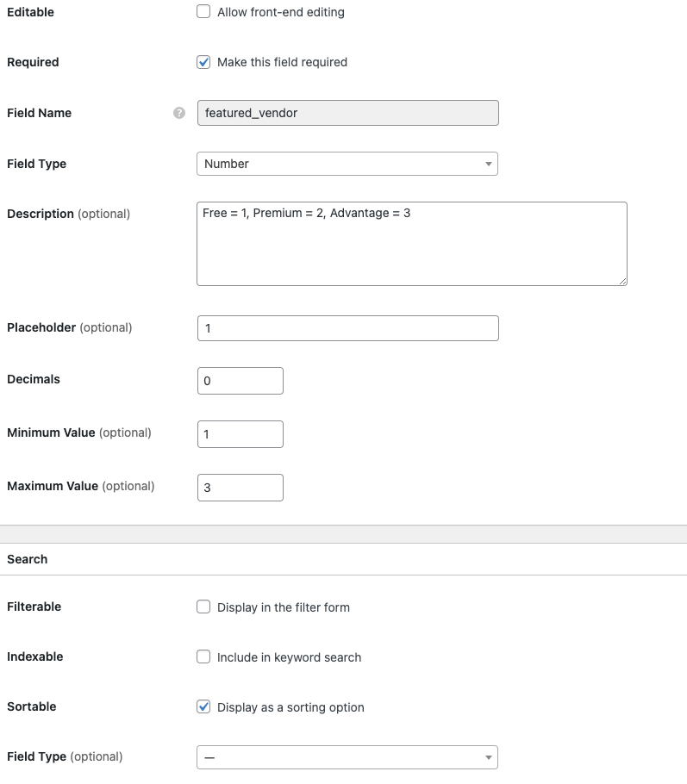Enable the Allow front-end editing checkbox
This screenshot has height=784, width=687.
[x=203, y=12]
